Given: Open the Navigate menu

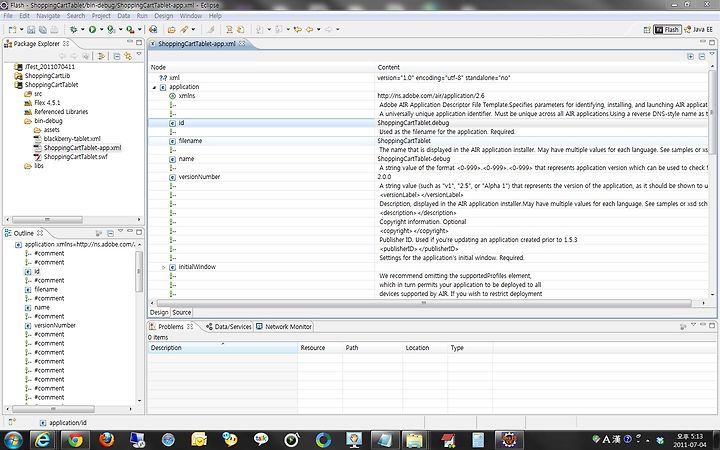Looking at the screenshot, I should click(x=48, y=16).
